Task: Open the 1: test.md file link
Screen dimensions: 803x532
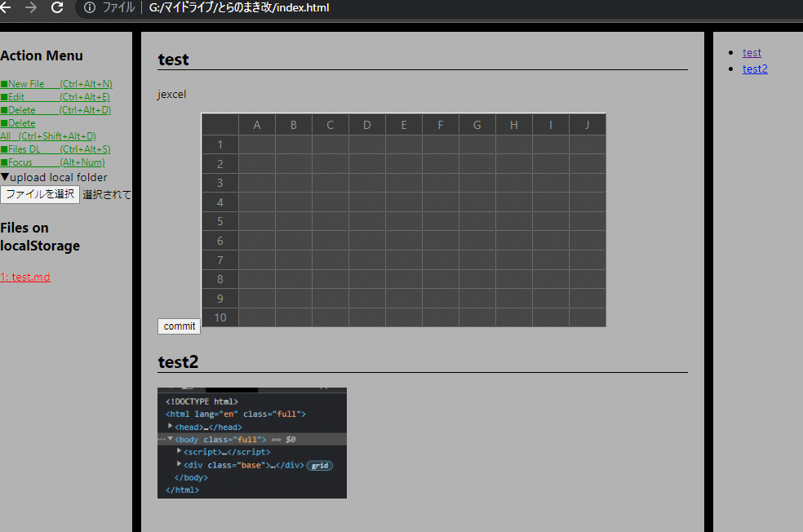Action: [x=25, y=277]
